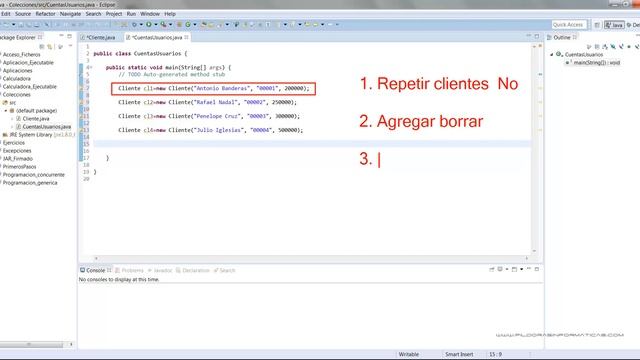Select the Excepciones project
This screenshot has width=640, height=360.
pos(17,151)
